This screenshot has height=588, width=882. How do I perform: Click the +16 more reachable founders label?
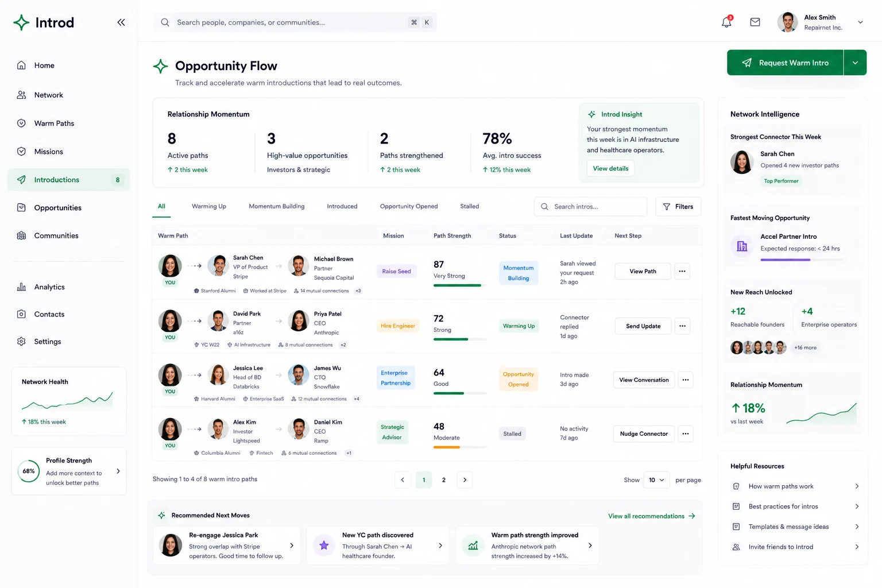pyautogui.click(x=805, y=348)
